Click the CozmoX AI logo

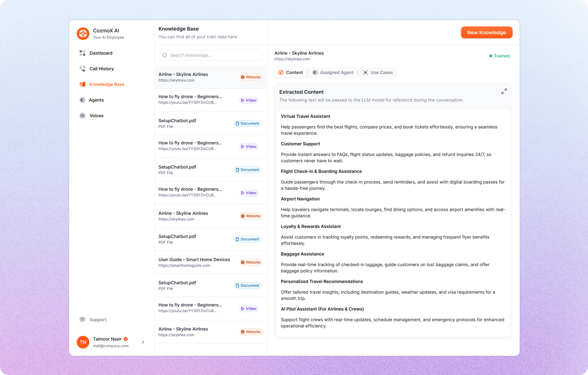tap(83, 34)
